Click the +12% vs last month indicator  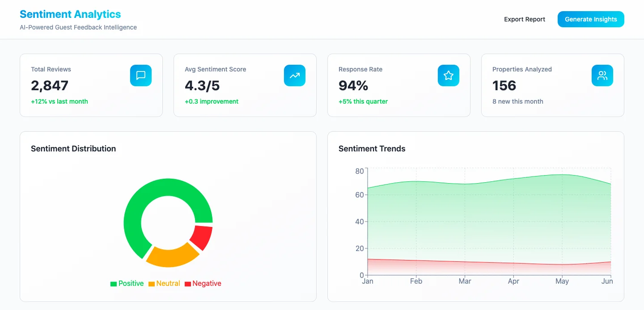(x=59, y=101)
